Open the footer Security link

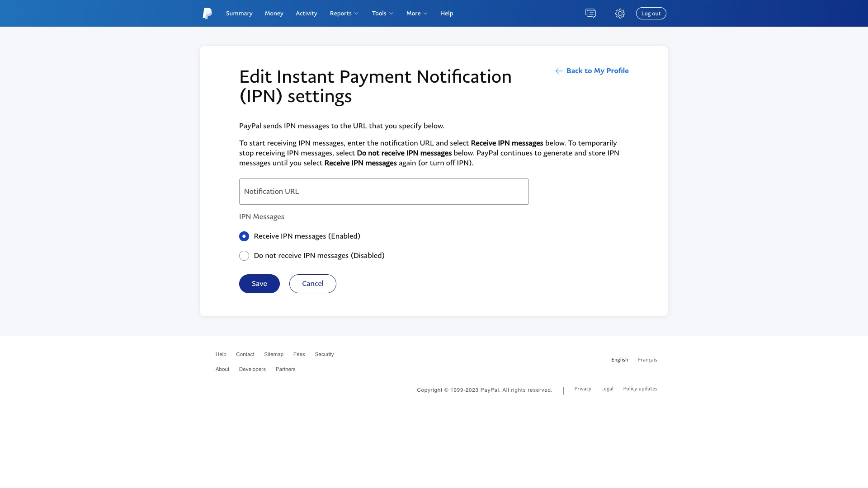[324, 354]
